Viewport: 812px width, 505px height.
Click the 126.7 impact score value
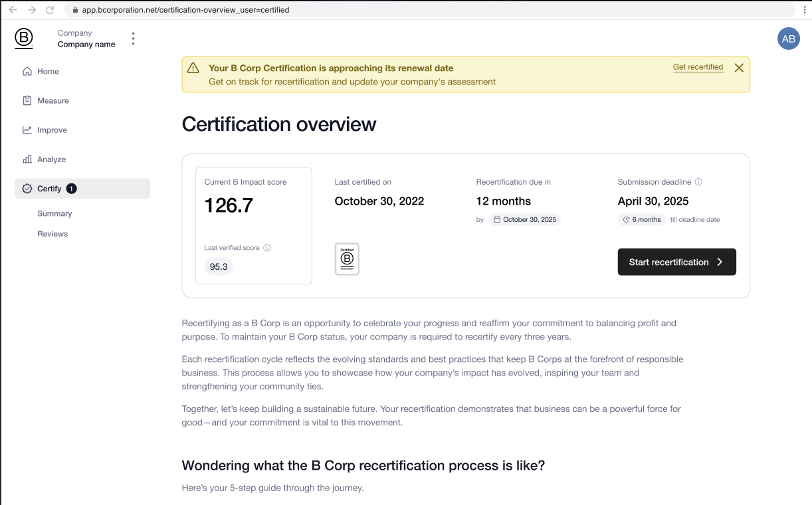229,205
